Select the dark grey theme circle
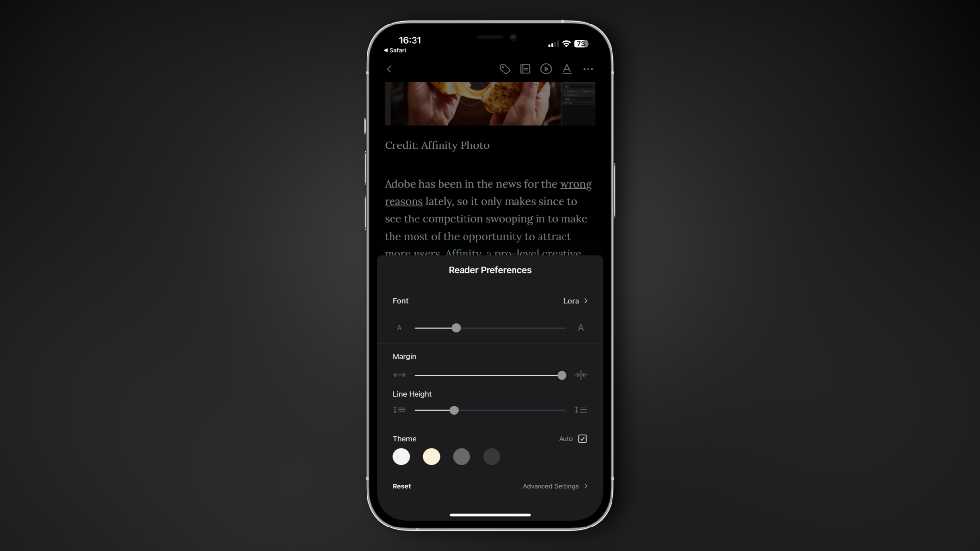 click(x=491, y=456)
